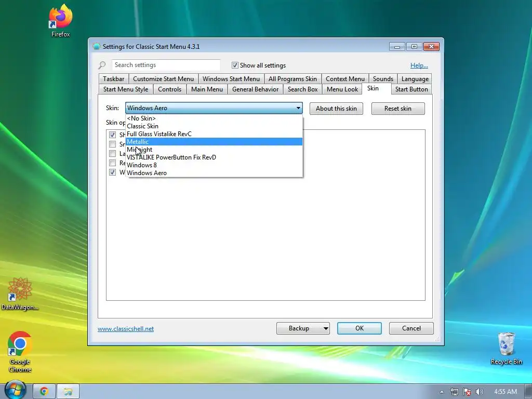
Task: Select the Midnight skin option
Action: [x=214, y=149]
